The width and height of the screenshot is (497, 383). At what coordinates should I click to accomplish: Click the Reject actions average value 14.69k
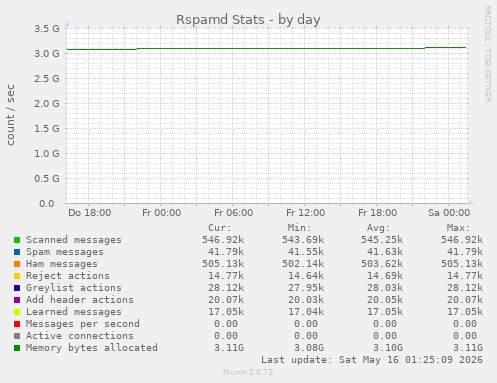tap(385, 276)
